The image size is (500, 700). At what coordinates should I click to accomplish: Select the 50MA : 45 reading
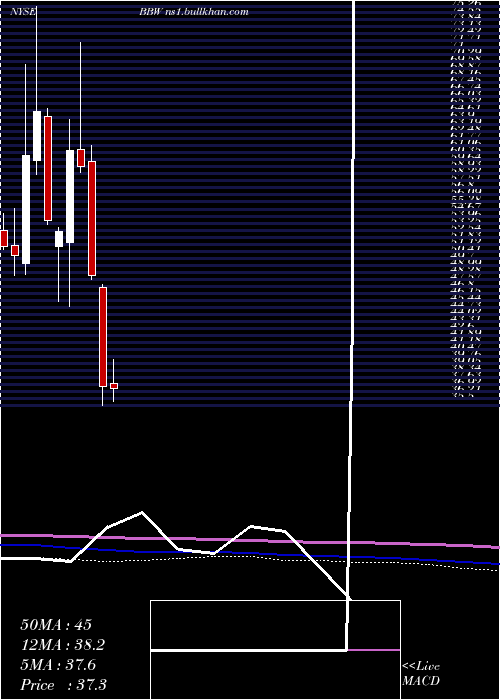click(x=56, y=625)
